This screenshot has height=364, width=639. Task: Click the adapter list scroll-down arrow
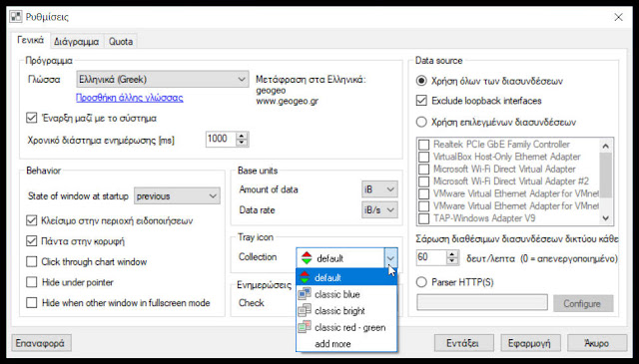tap(606, 218)
